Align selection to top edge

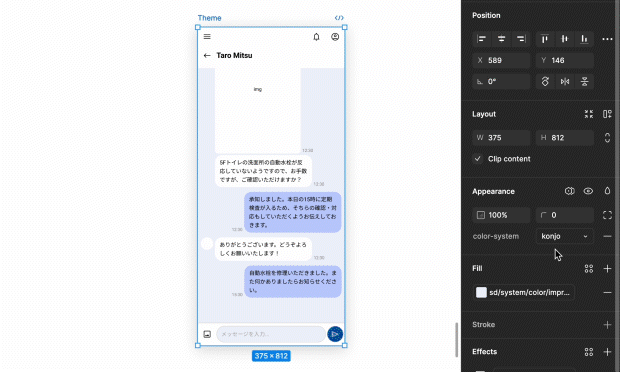pos(545,39)
